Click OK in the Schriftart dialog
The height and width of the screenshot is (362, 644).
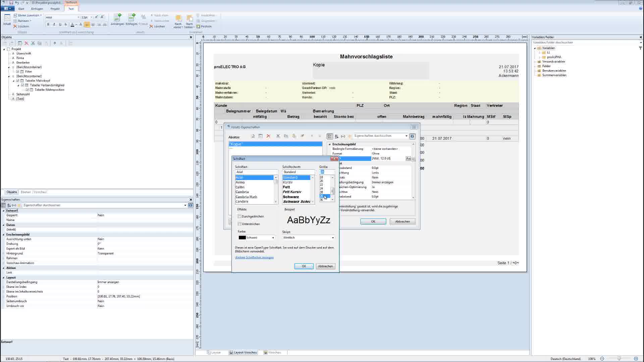click(x=304, y=266)
